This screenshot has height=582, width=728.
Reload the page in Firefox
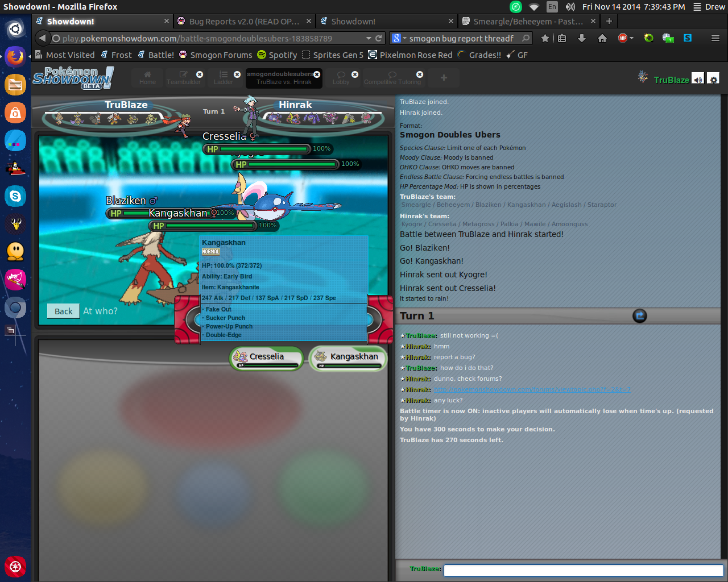(379, 38)
